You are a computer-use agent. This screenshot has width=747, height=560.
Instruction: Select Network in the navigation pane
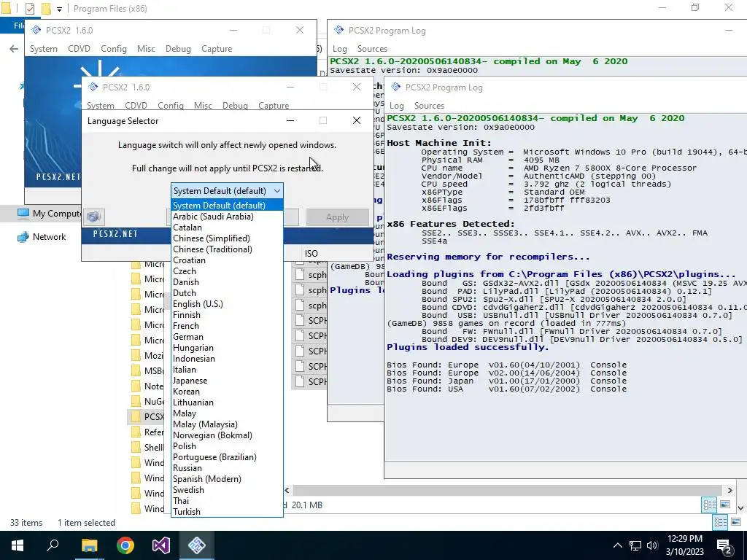tap(42, 237)
